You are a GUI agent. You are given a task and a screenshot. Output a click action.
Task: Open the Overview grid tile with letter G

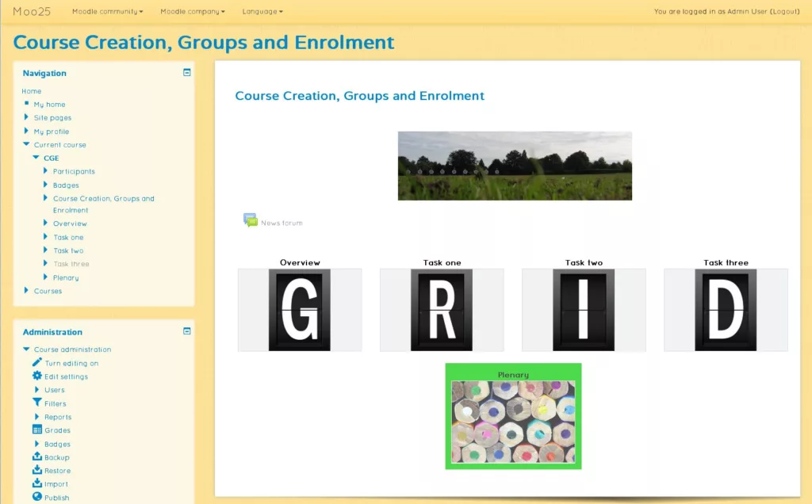tap(300, 310)
